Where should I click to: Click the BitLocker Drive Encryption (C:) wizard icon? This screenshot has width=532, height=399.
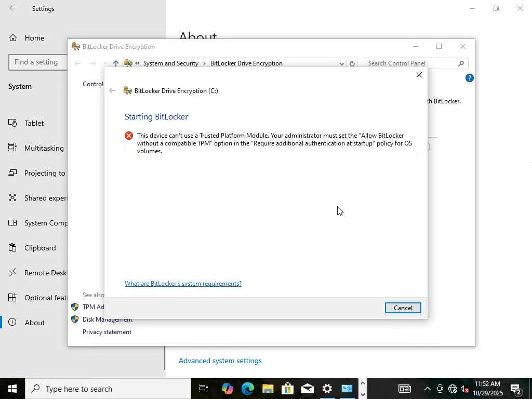(x=128, y=90)
